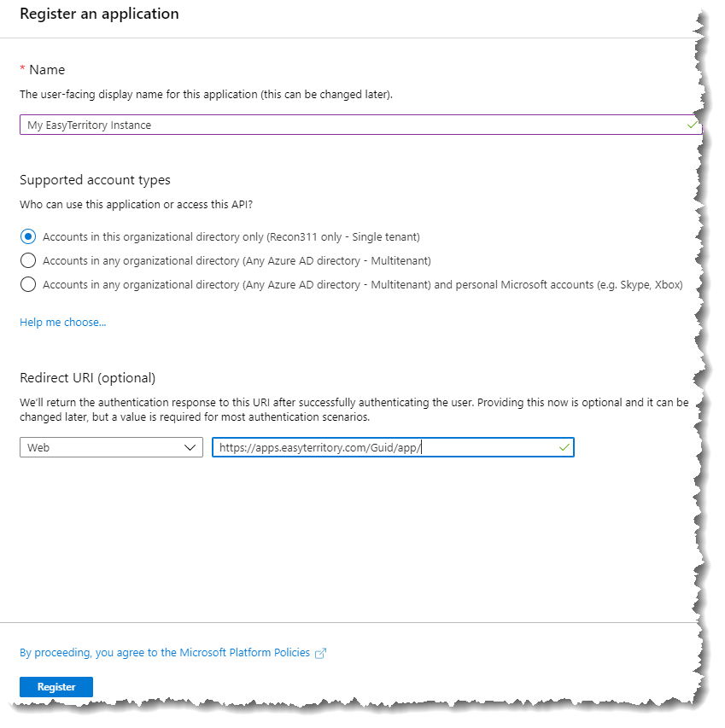Screen dimensions: 725x728
Task: Click the 'Who can use this application' question text
Action: tap(136, 205)
